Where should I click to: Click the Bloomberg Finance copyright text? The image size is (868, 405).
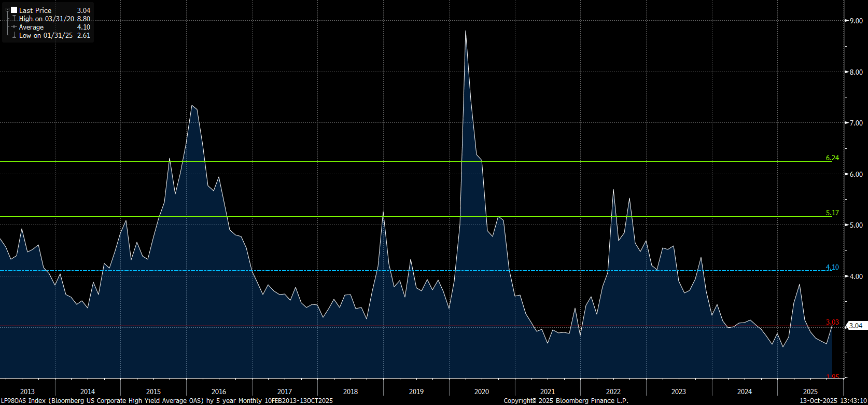click(x=566, y=401)
